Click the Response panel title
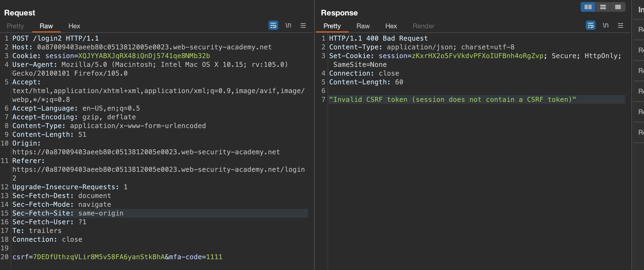 click(339, 13)
